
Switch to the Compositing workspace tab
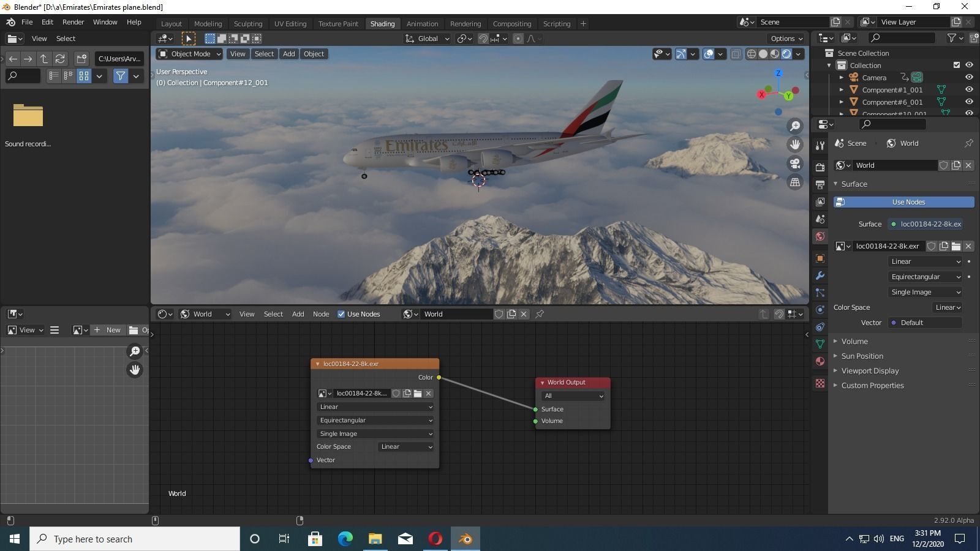[x=512, y=24]
